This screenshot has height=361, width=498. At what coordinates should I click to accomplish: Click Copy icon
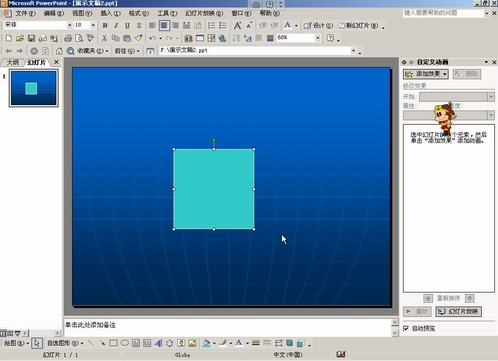[x=116, y=38]
